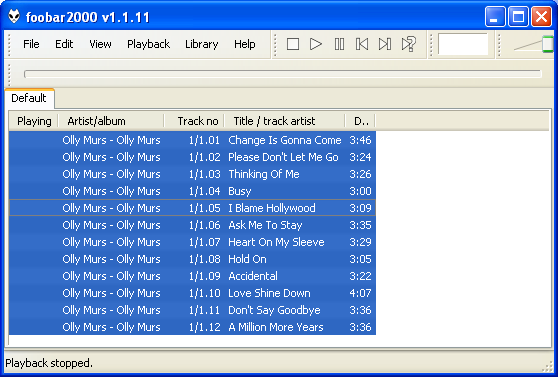The image size is (558, 377).
Task: Click the foobar2000 alien icon in title bar
Action: click(14, 16)
